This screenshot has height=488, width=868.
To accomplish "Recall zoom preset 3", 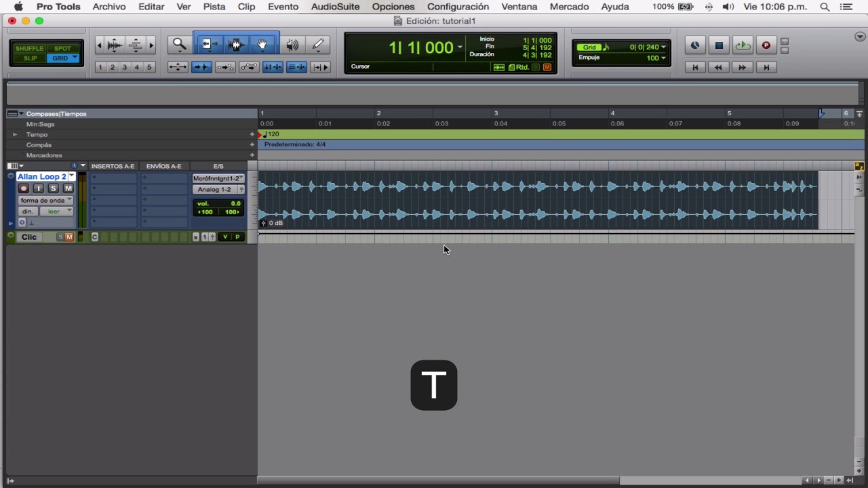I will coord(125,67).
